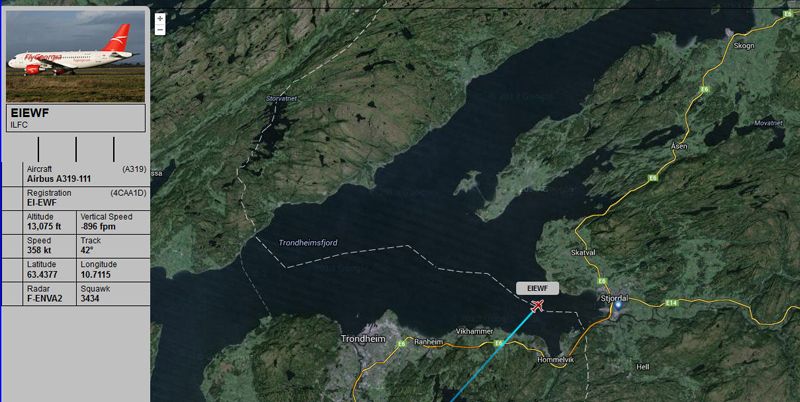800x402 pixels.
Task: Click the E6 road shield near Skogn
Action: [x=705, y=89]
